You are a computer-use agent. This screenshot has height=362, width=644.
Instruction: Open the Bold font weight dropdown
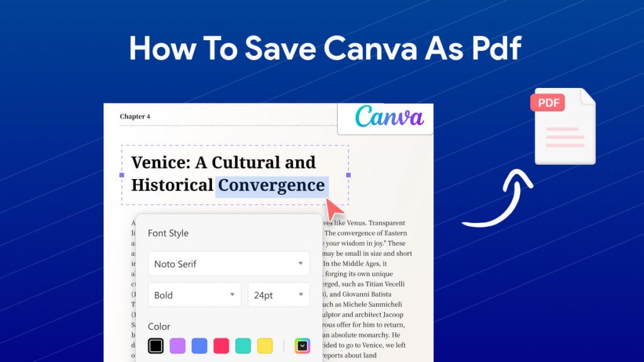pyautogui.click(x=194, y=294)
